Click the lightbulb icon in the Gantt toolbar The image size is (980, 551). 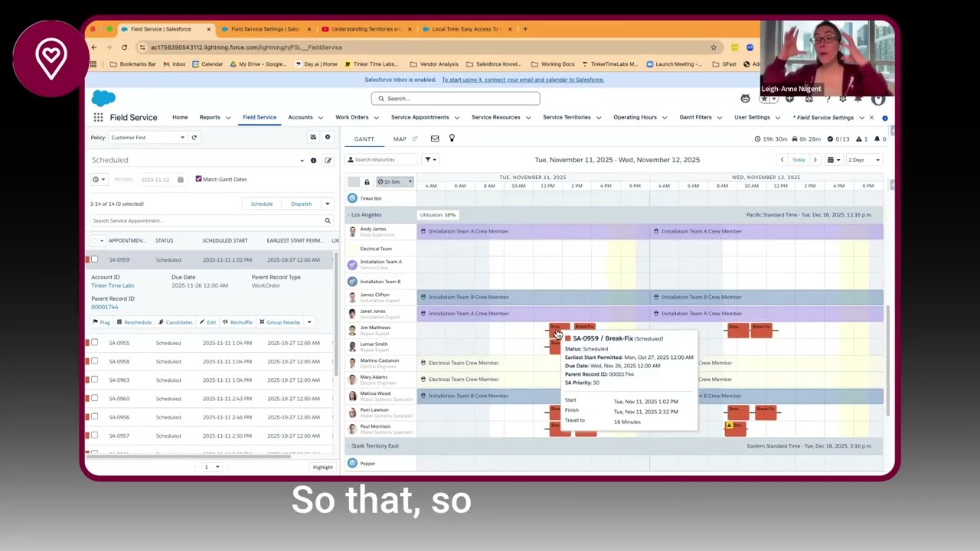pyautogui.click(x=452, y=139)
